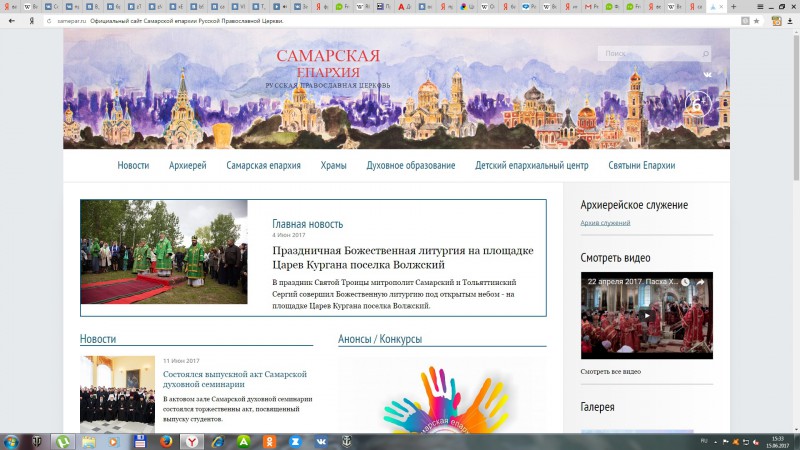The width and height of the screenshot is (800, 450).
Task: Open Анонсы / Конкурсы section heading
Action: point(380,339)
